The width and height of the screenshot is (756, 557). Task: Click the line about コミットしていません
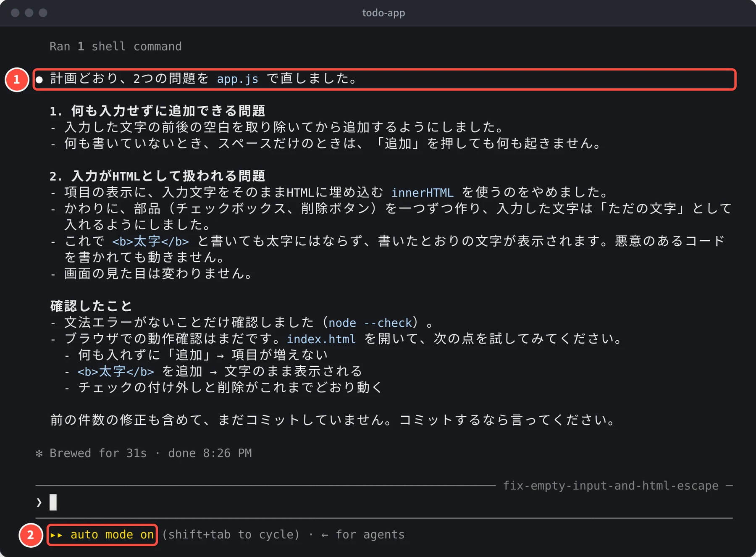pos(333,420)
